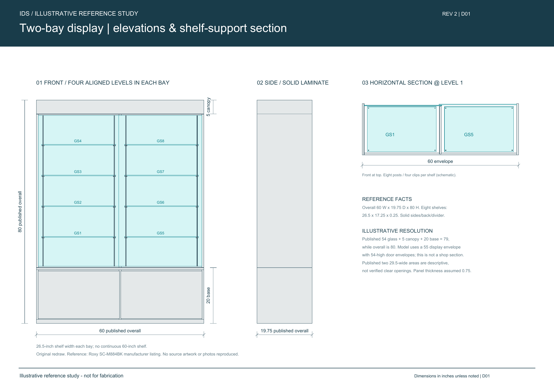Click the GS8 shelf label
This screenshot has width=554, height=392.
click(x=160, y=141)
